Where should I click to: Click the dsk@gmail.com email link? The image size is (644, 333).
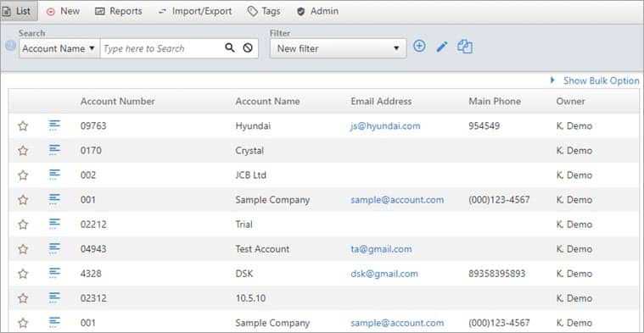coord(384,274)
